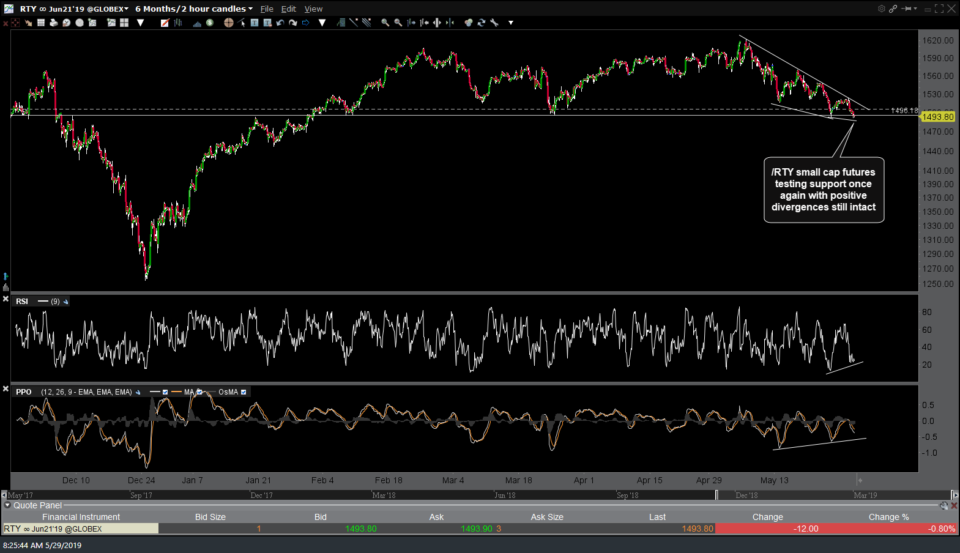Open the Edit menu
This screenshot has height=553, width=960.
[x=288, y=9]
